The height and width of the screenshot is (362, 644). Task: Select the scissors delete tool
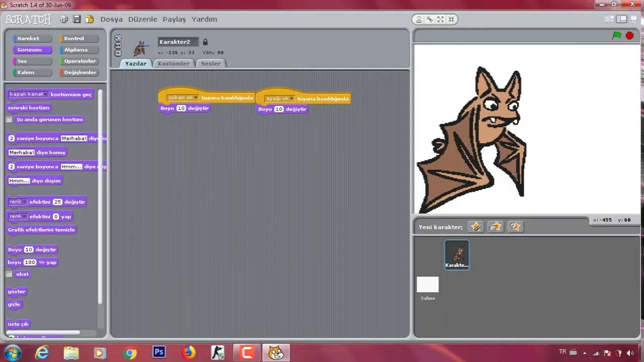coord(430,19)
